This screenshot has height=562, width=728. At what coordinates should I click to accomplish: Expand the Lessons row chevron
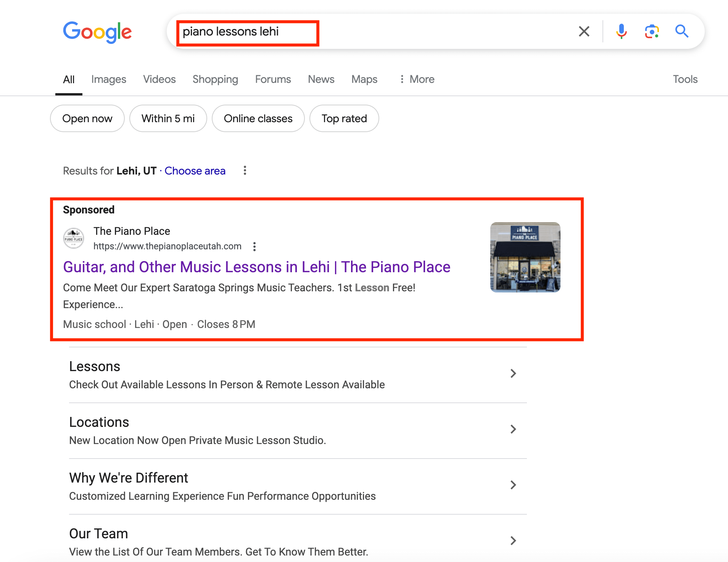tap(513, 373)
